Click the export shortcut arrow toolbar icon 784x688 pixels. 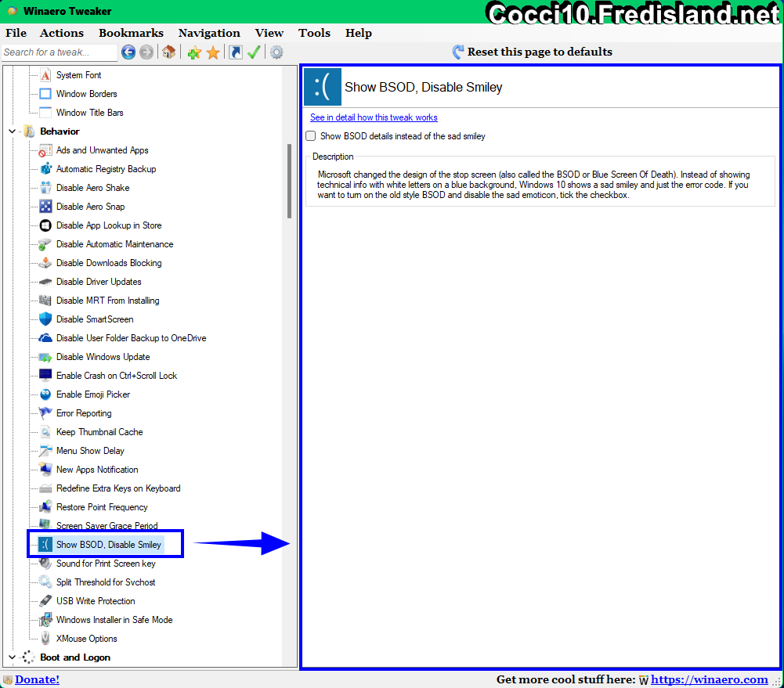[236, 52]
